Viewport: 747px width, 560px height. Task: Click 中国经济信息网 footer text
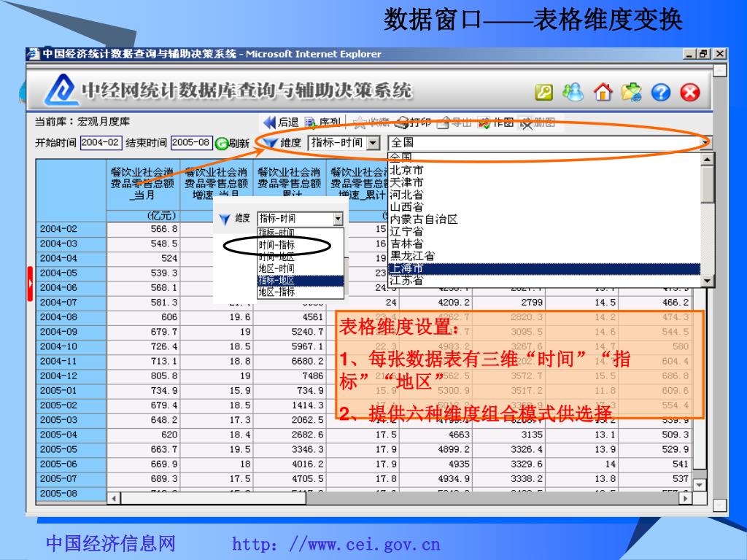[x=111, y=543]
